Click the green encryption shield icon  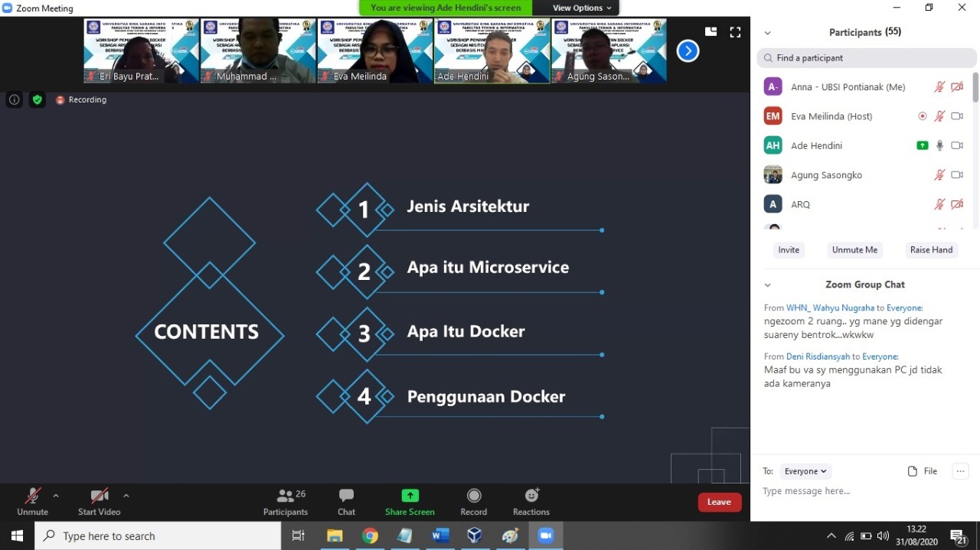point(37,99)
